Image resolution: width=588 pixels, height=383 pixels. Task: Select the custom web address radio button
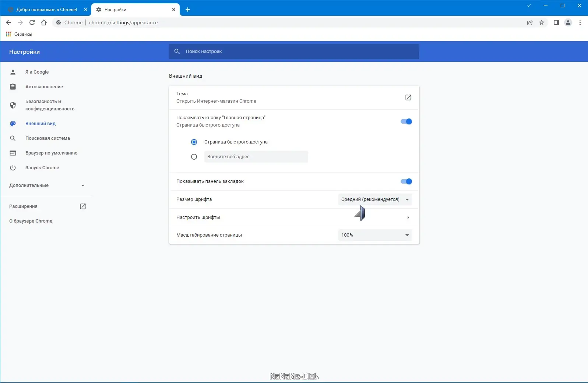pos(194,157)
